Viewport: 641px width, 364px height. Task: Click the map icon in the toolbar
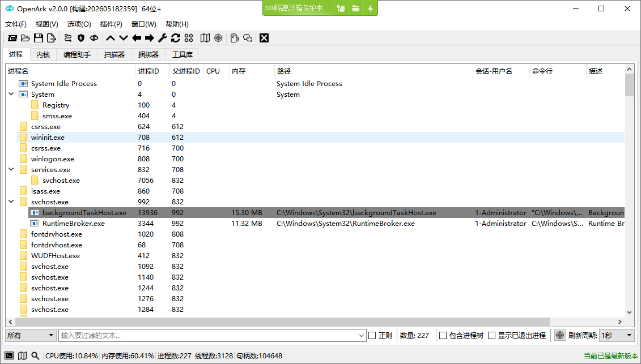(205, 38)
